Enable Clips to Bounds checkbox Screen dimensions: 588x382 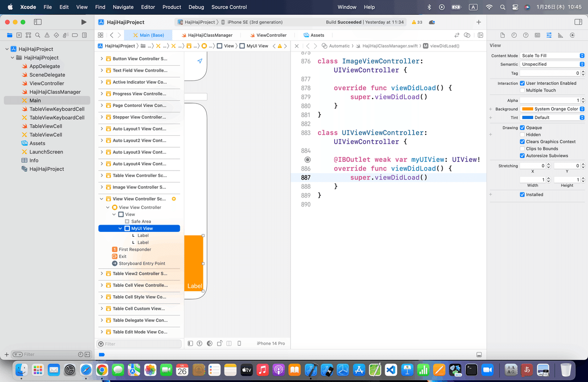click(522, 149)
